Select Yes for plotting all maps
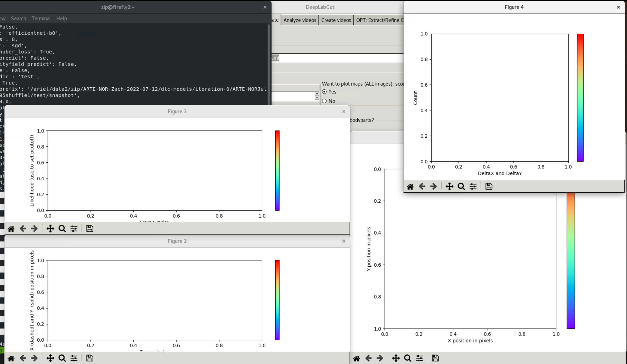The height and width of the screenshot is (364, 627). (x=325, y=92)
